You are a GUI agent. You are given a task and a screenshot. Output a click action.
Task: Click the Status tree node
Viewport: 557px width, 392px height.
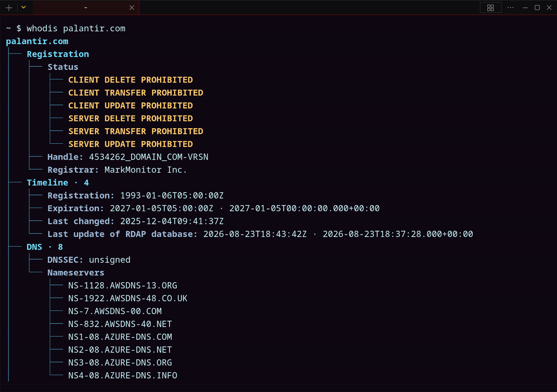pos(63,67)
